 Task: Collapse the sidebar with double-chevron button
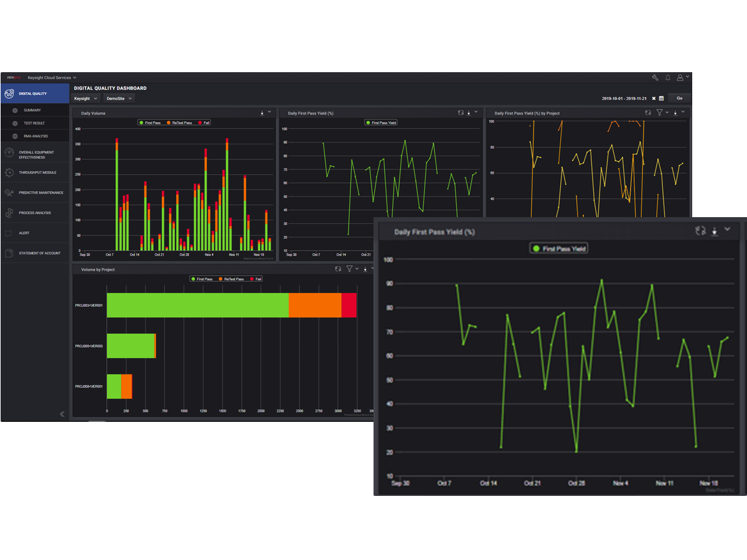(x=62, y=414)
